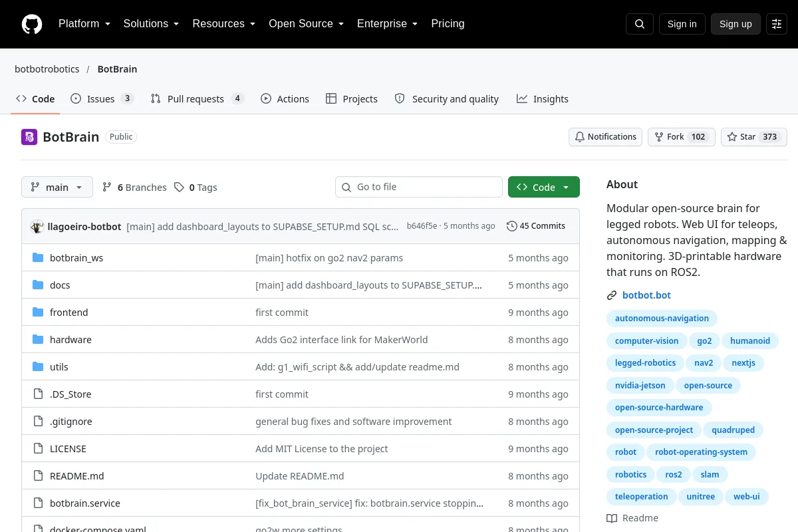
Task: Open commit 'Adds Go2 interface link for MakerWorld'
Action: click(x=342, y=340)
